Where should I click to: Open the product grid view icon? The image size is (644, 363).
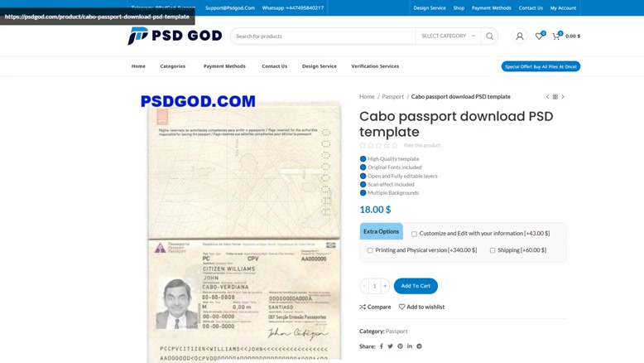pos(555,97)
